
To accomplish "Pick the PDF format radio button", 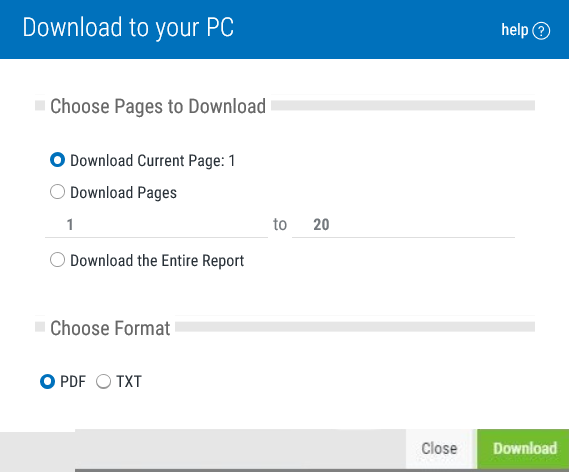I will coord(47,381).
